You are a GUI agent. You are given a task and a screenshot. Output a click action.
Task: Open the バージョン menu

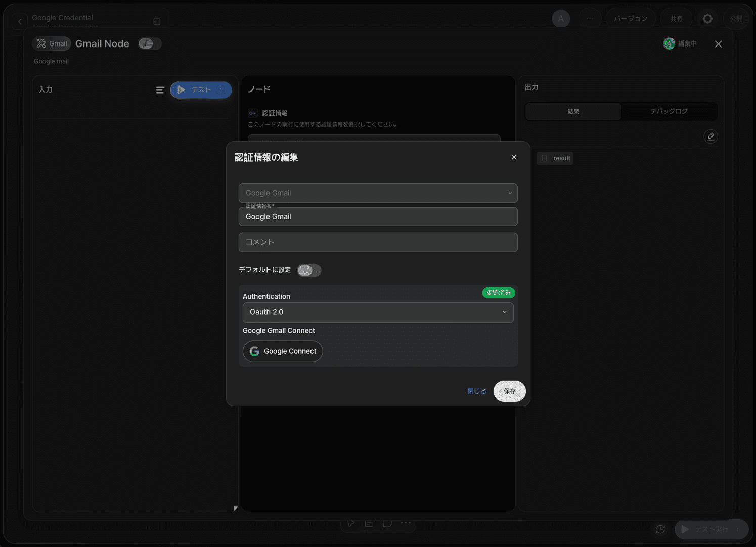tap(631, 19)
